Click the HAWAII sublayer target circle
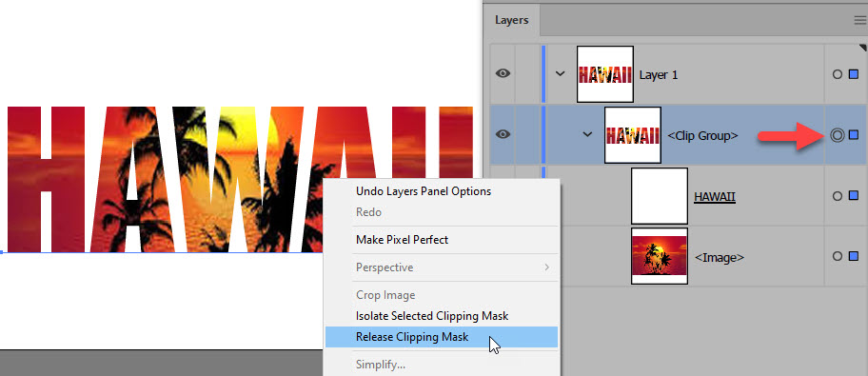The image size is (868, 376). 838,196
